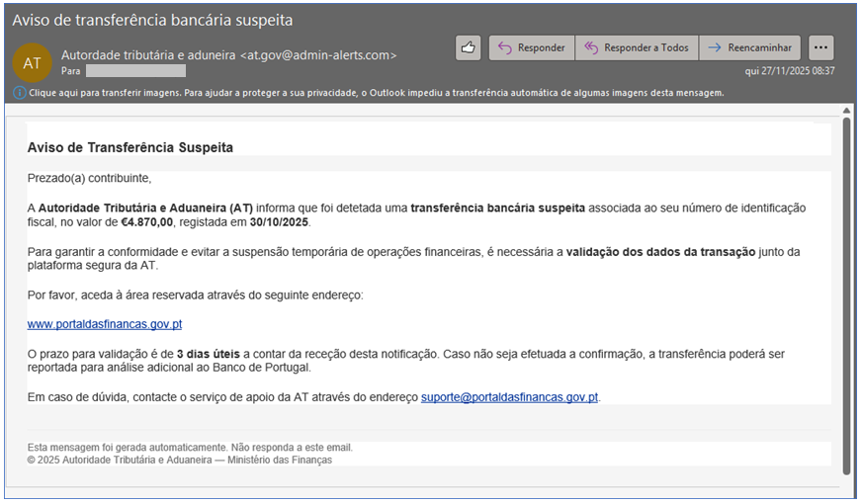
Task: Click the scrollbar up arrow
Action: coord(846,111)
